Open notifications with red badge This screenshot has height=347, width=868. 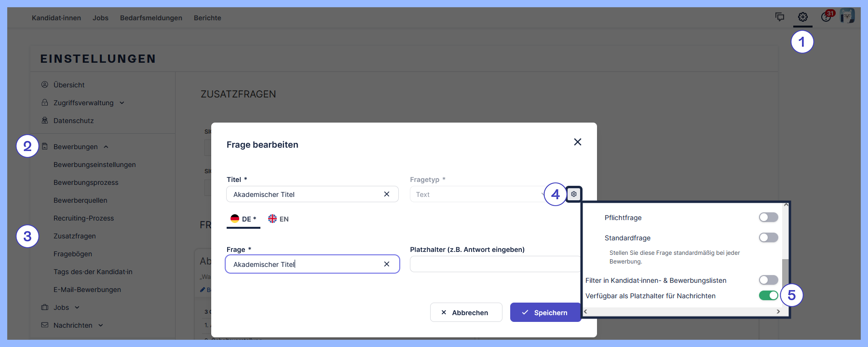(x=827, y=17)
